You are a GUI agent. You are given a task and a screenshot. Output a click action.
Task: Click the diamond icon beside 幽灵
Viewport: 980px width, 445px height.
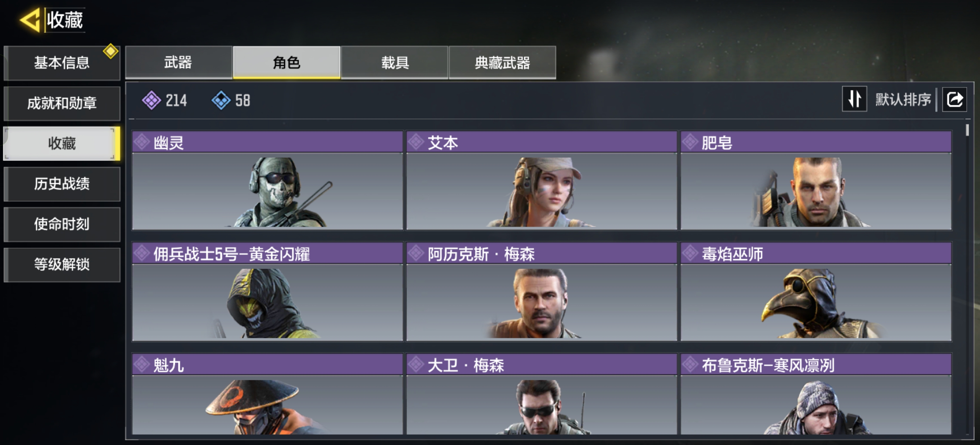[142, 142]
